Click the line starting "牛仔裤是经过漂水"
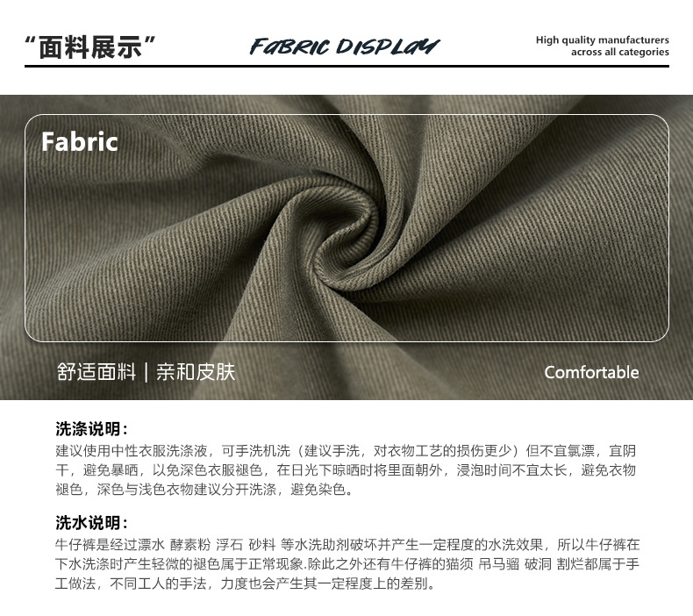This screenshot has width=693, height=616. (347, 544)
